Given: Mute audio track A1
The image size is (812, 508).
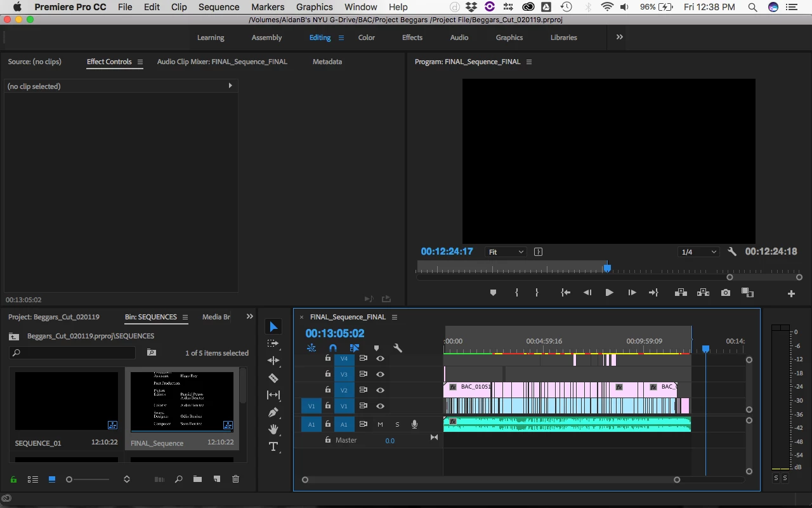Looking at the screenshot, I should pyautogui.click(x=380, y=424).
